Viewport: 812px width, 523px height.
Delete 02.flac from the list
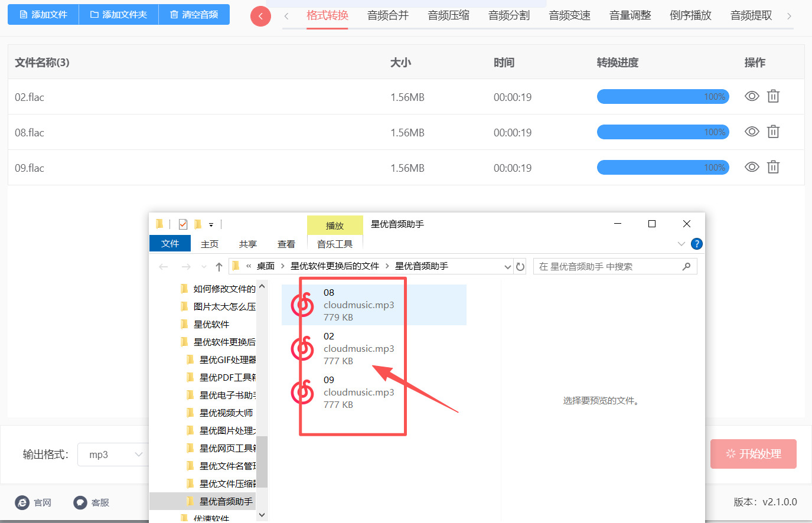[x=773, y=96]
